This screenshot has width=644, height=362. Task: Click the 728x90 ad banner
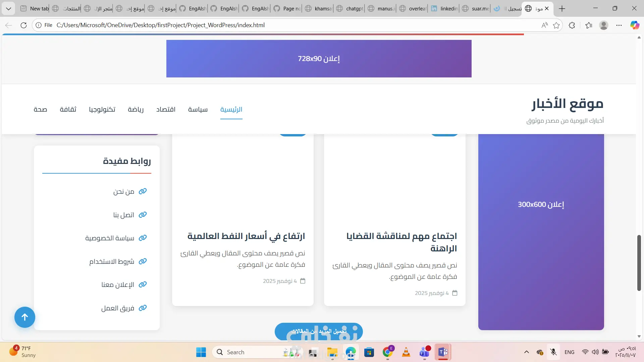click(319, 59)
